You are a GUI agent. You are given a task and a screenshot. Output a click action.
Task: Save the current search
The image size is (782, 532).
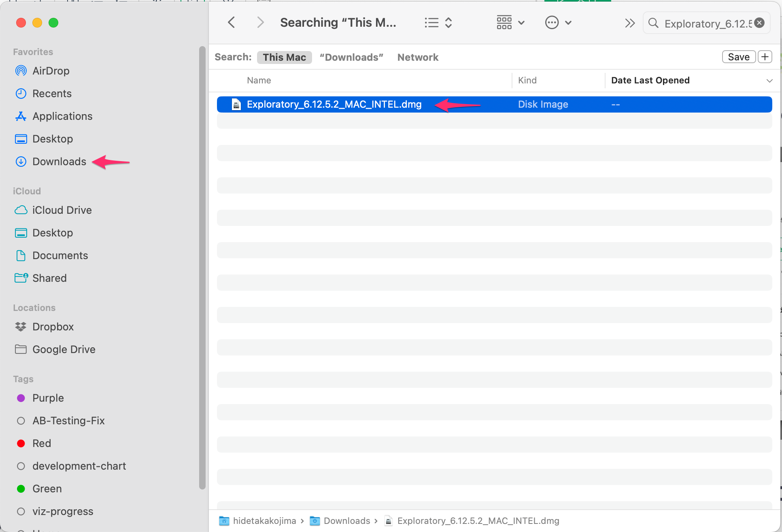[x=738, y=57]
